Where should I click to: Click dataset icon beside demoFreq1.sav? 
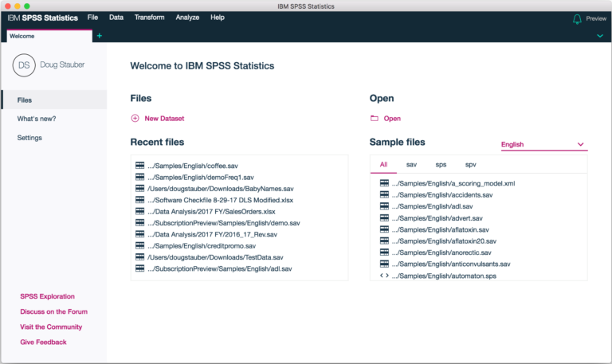click(x=139, y=177)
